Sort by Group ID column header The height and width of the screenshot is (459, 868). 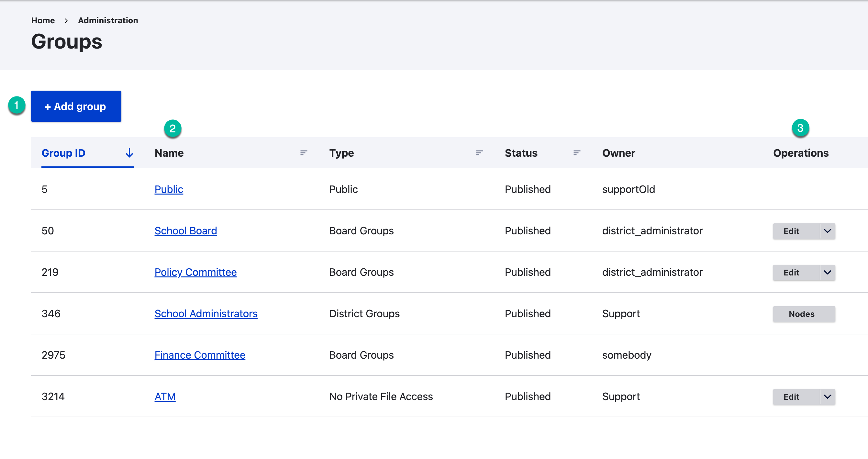pos(63,153)
